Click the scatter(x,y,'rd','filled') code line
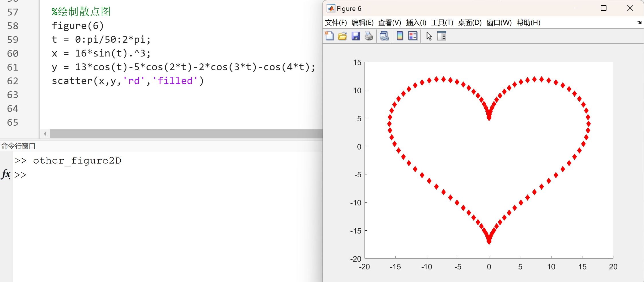Screen dimensions: 644x282 [x=128, y=81]
